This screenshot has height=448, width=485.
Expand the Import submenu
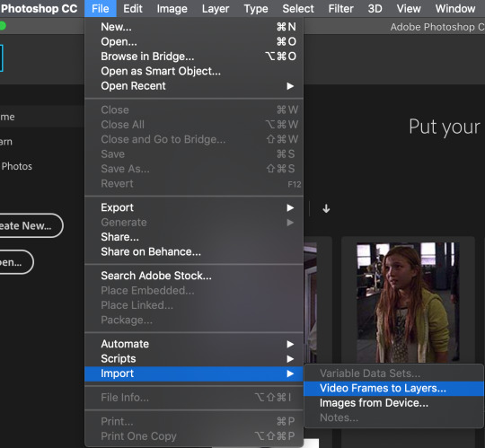pyautogui.click(x=194, y=373)
